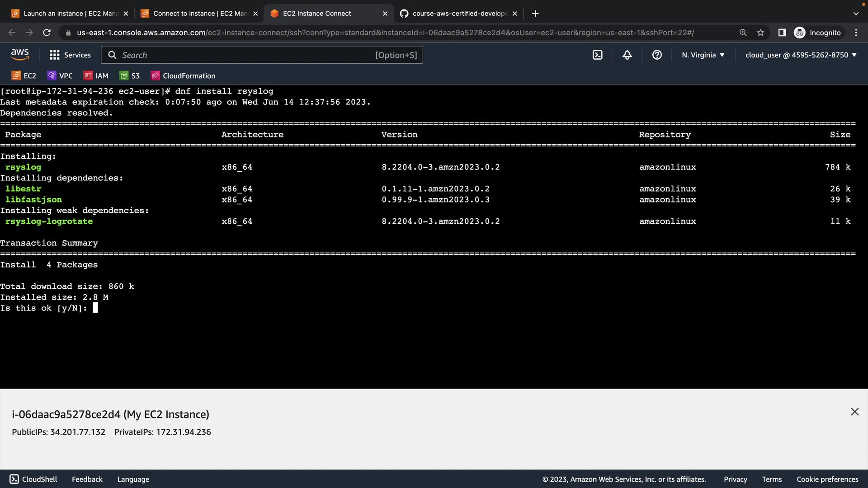Open the help question mark menu

coord(657,55)
